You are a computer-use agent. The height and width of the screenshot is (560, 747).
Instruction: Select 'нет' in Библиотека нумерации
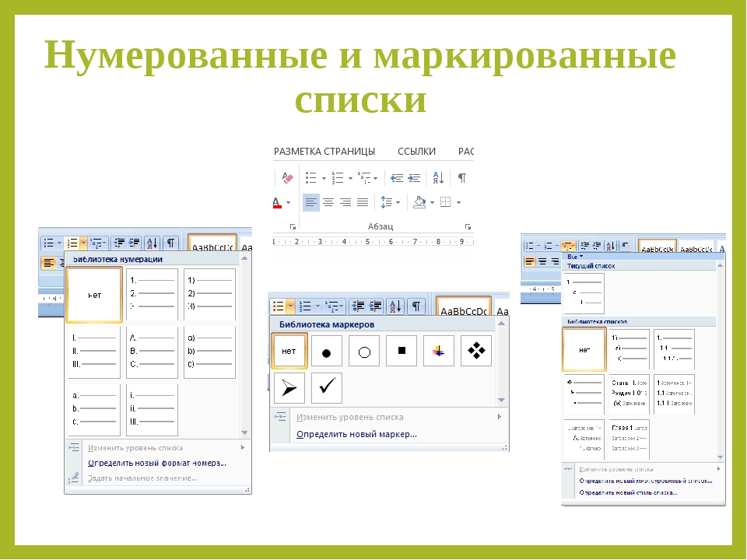point(94,295)
